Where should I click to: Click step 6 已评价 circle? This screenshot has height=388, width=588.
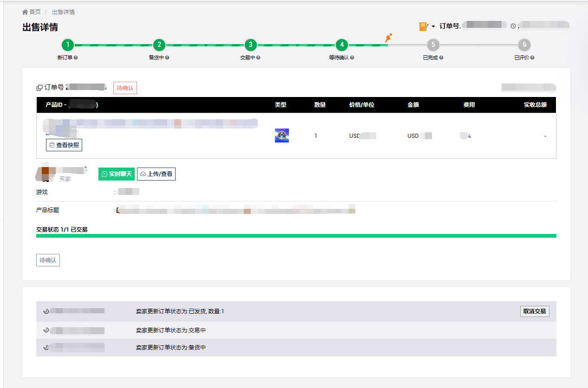click(x=524, y=45)
